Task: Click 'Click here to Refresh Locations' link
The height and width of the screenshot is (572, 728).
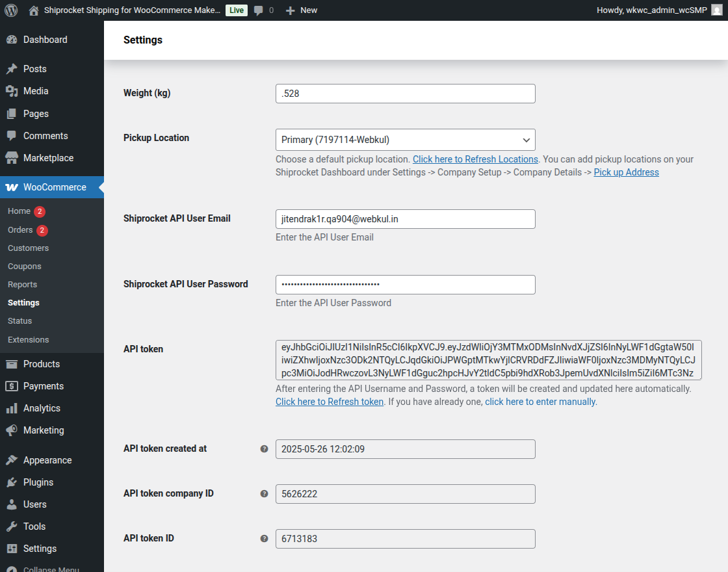Action: pyautogui.click(x=475, y=159)
